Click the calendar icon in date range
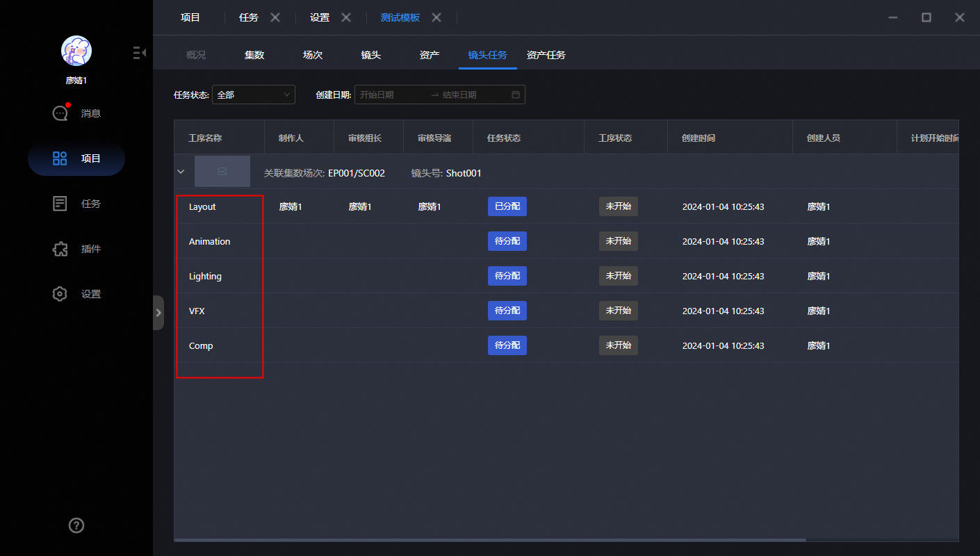This screenshot has height=556, width=980. click(x=516, y=95)
